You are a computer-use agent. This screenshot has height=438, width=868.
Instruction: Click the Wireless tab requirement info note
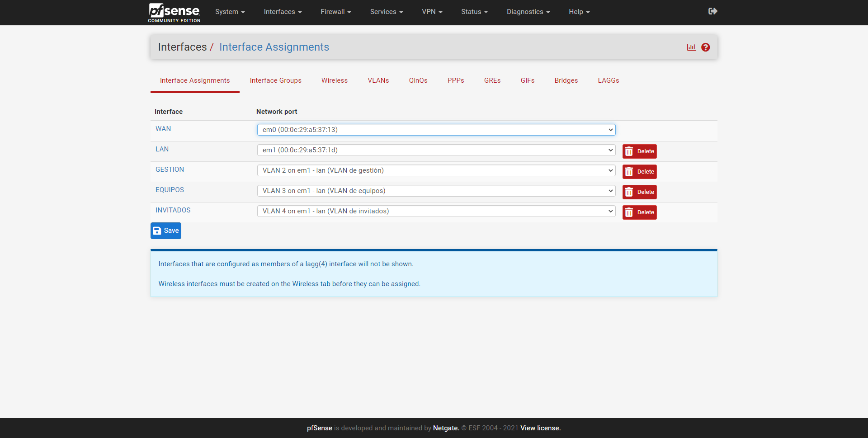pos(289,284)
